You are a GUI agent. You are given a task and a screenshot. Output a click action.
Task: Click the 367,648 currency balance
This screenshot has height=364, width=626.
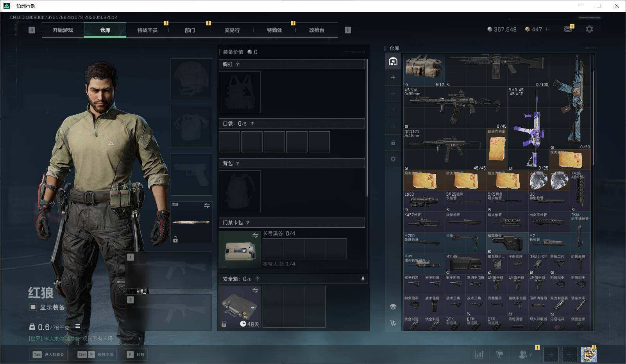(x=502, y=29)
